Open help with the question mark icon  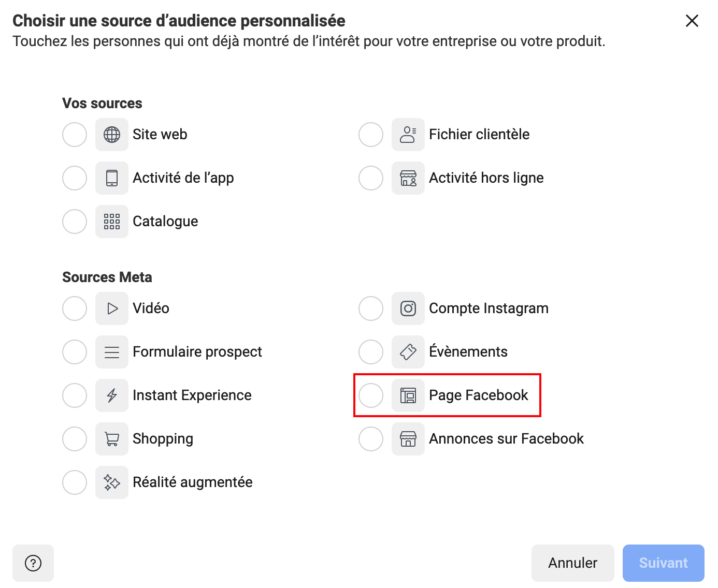click(x=33, y=563)
